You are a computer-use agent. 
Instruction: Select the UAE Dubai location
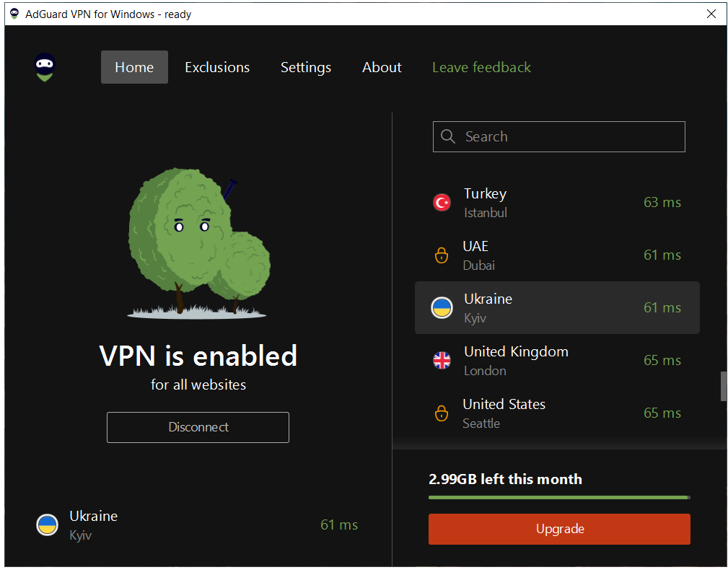[x=557, y=255]
